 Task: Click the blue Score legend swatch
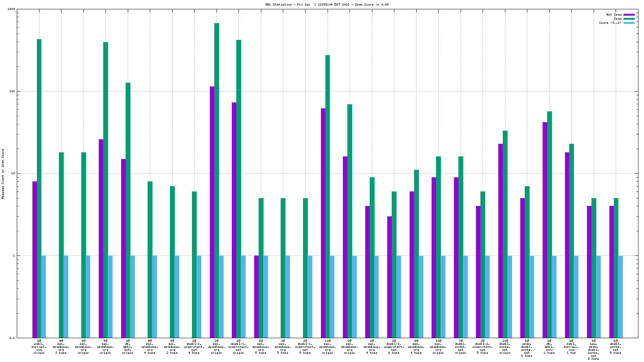(629, 23)
